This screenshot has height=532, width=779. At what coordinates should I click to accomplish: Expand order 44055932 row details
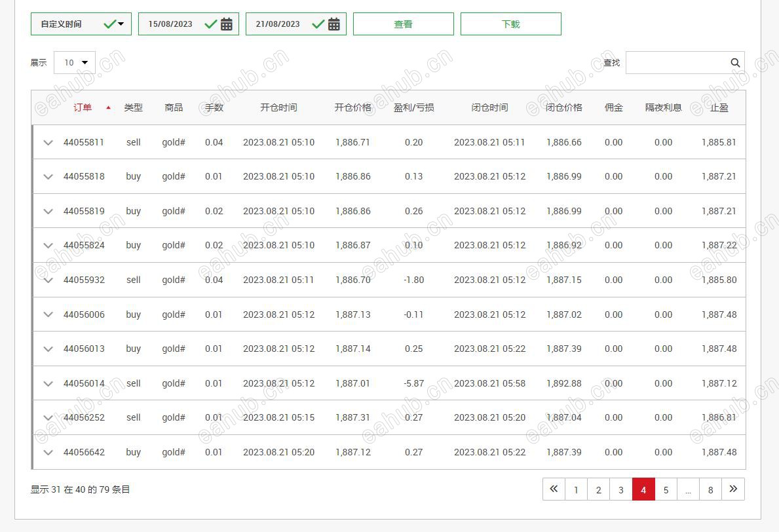(48, 280)
